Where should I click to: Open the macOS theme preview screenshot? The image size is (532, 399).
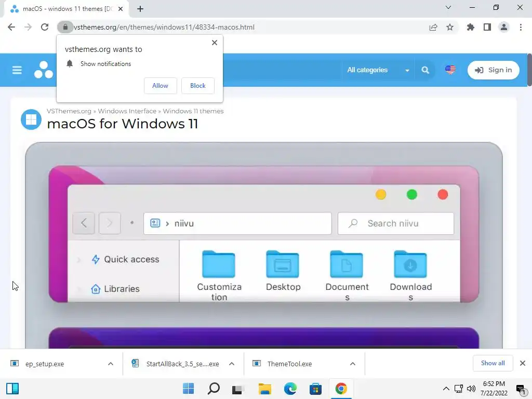[263, 234]
